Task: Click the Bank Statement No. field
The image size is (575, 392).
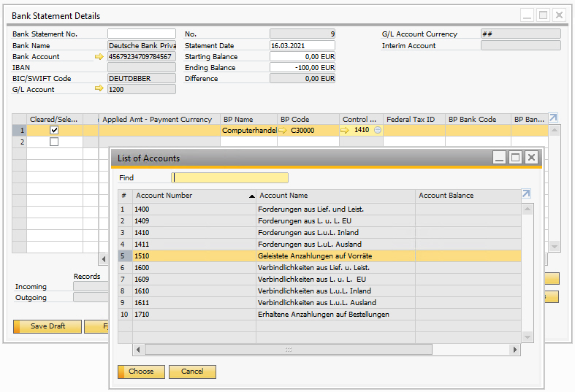Action: pyautogui.click(x=142, y=34)
